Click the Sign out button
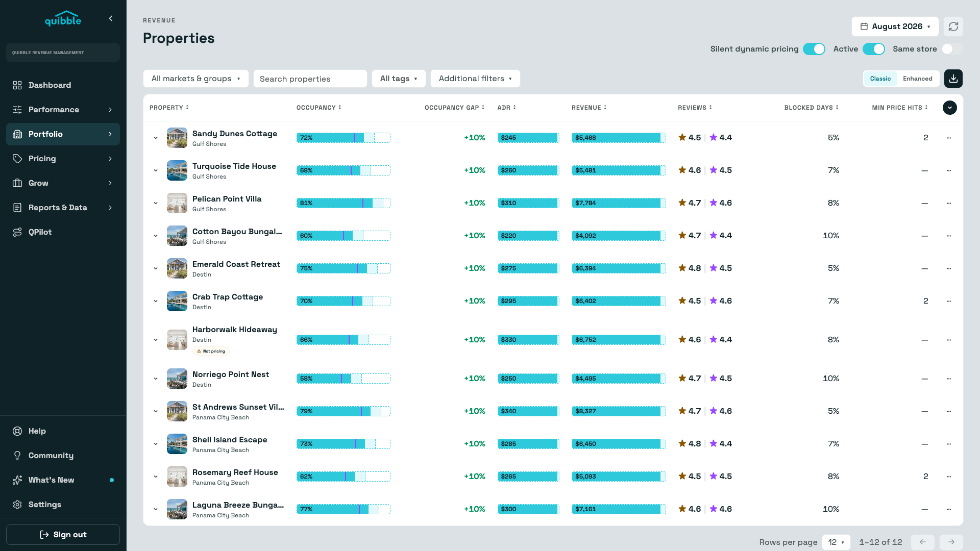Screen dimensions: 980x551 [x=63, y=535]
